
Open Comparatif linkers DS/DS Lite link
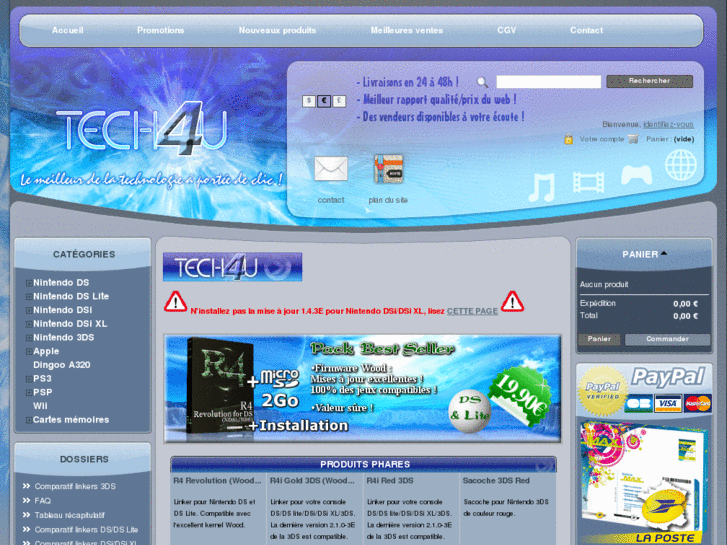click(x=86, y=530)
